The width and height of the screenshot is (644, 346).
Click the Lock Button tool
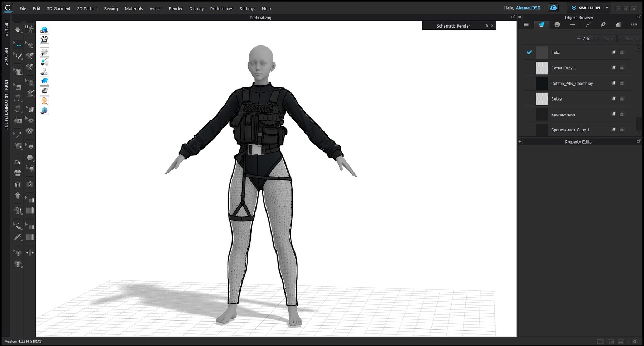click(x=30, y=168)
